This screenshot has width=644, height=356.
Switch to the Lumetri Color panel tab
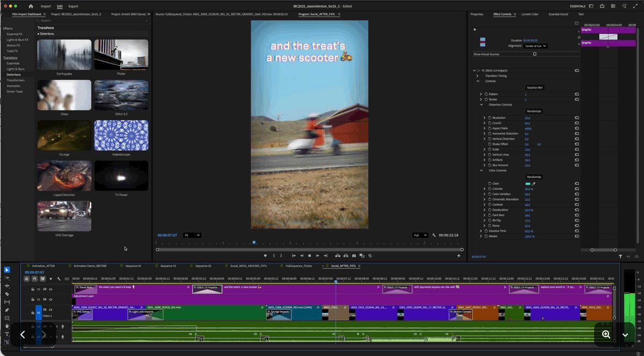click(x=530, y=14)
